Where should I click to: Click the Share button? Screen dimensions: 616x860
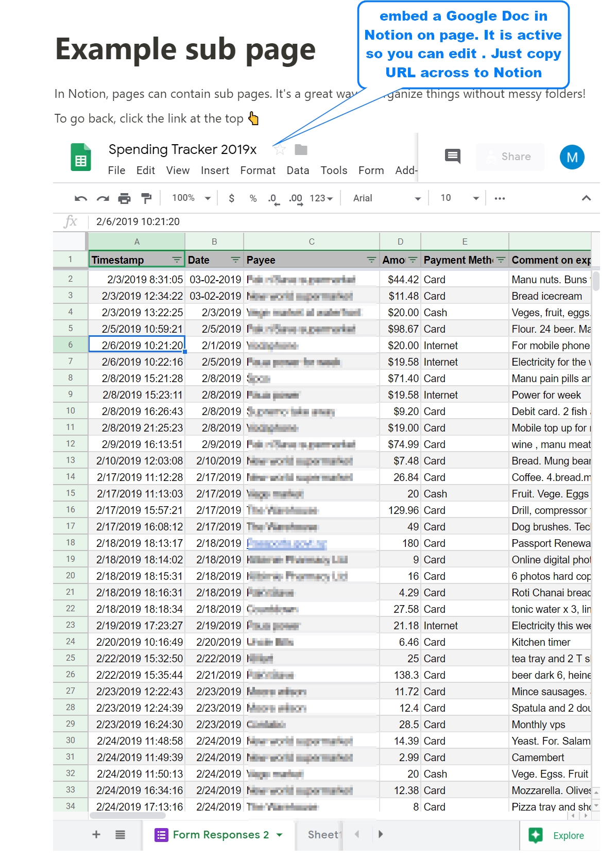coord(510,157)
